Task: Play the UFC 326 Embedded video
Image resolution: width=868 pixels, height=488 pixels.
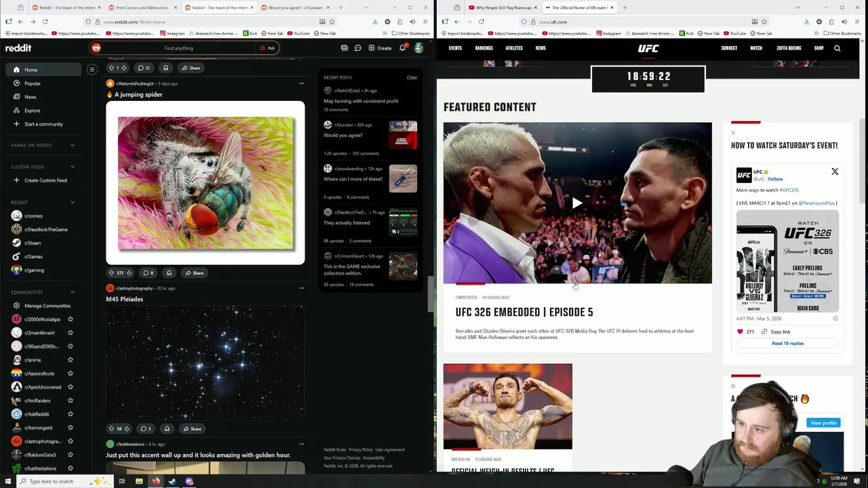Action: click(577, 203)
